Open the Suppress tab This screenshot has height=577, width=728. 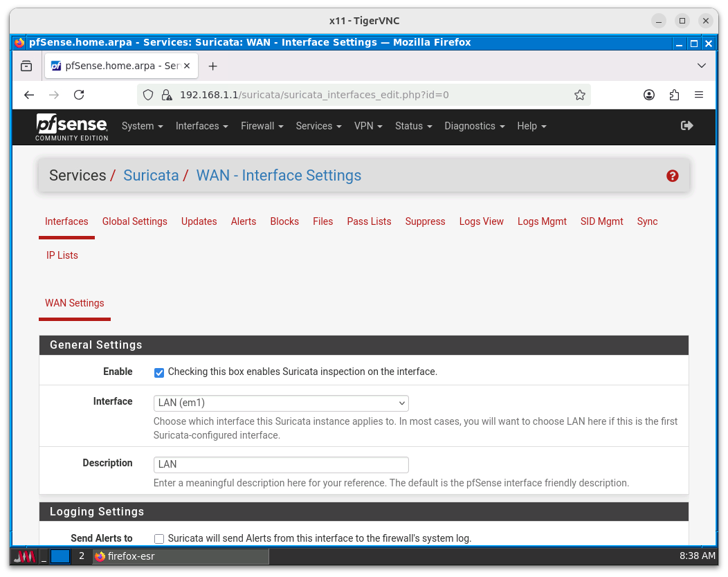pyautogui.click(x=425, y=222)
